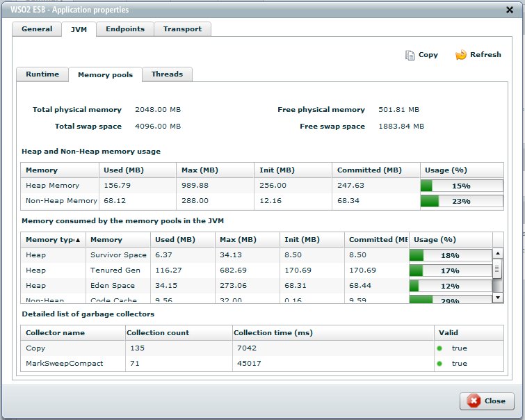This screenshot has height=420, width=525.
Task: Click the Eden Space cell
Action: 118,286
